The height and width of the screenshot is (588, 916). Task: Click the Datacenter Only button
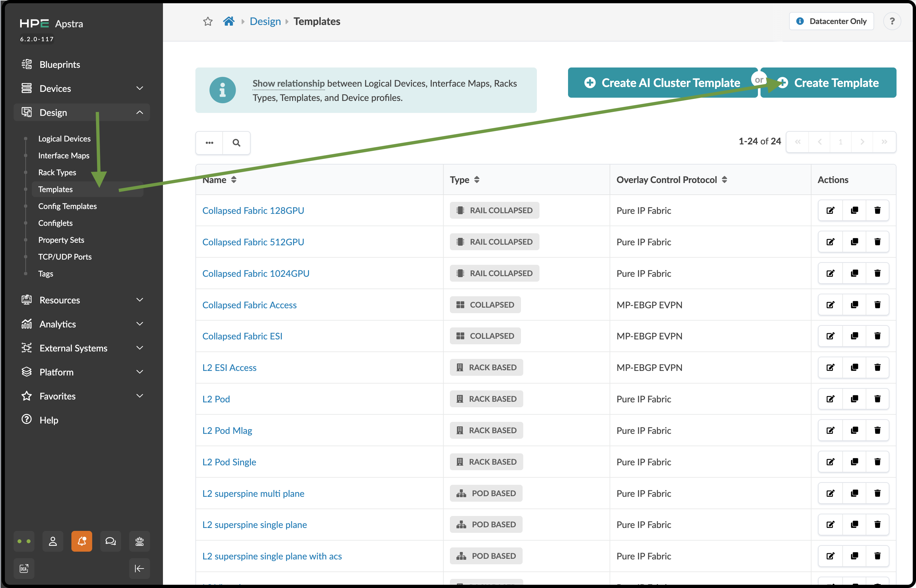click(831, 21)
